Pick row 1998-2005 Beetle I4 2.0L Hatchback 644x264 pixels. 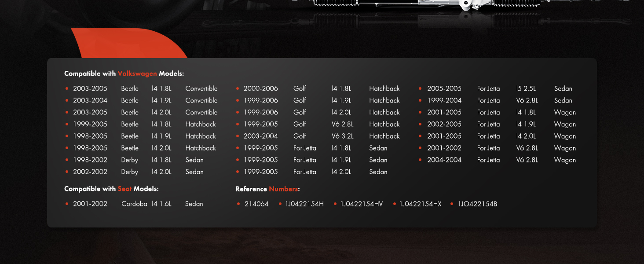pos(141,148)
